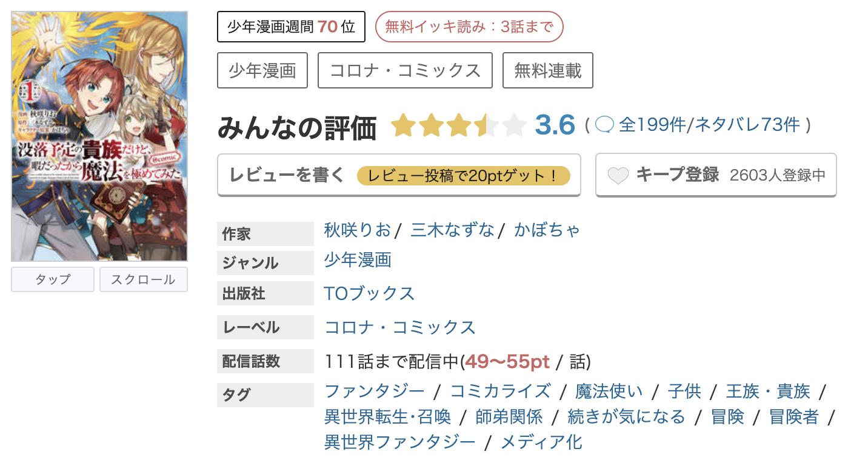
Task: Click the volume 1 cover thumbnail
Action: (99, 134)
